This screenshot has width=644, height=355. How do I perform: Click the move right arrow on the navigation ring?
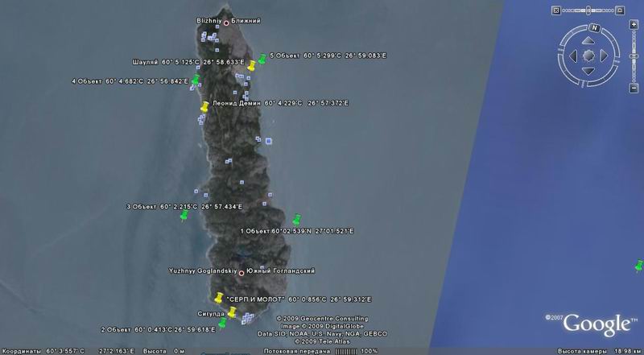coord(604,56)
